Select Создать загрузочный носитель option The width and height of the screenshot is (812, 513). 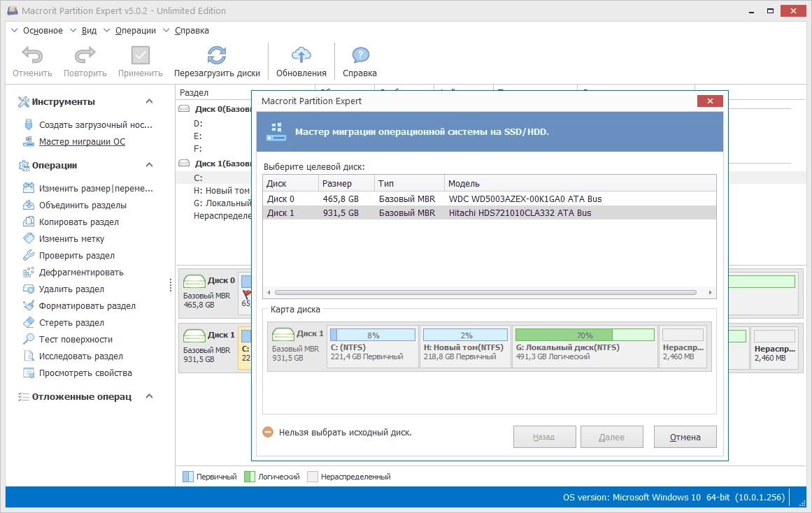point(96,125)
